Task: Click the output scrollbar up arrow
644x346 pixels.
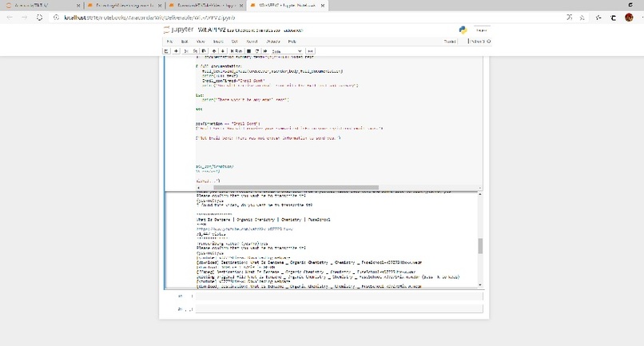Action: coord(480,194)
